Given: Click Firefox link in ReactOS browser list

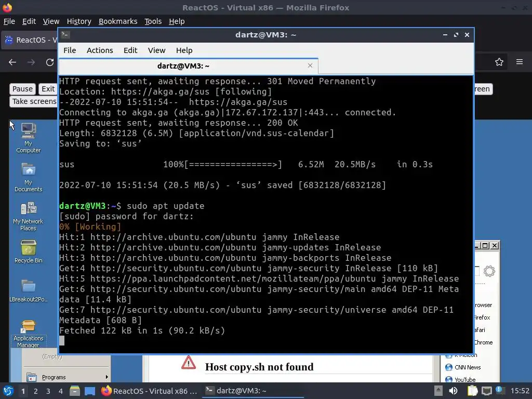Looking at the screenshot, I should (482, 317).
